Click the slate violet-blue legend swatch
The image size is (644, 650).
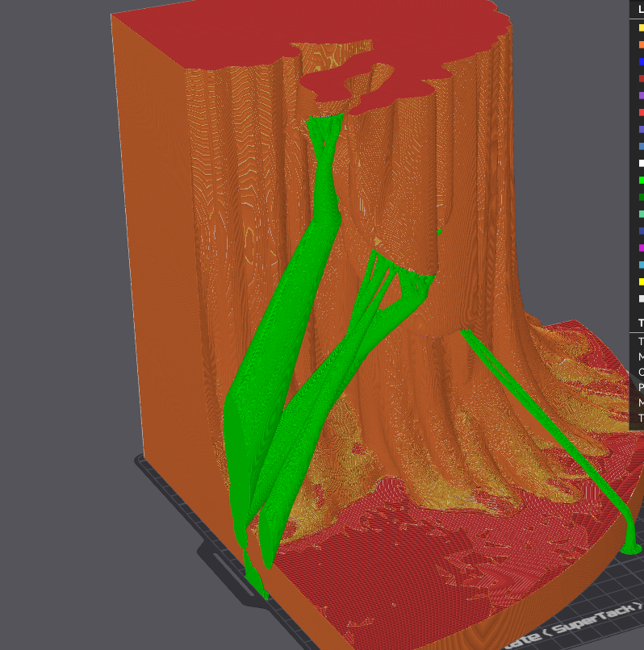point(642,129)
